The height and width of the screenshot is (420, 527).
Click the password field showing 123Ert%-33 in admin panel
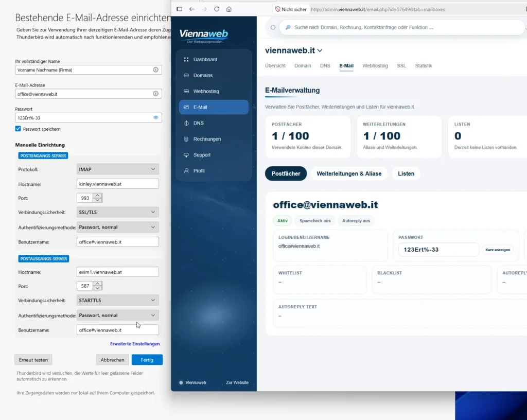pyautogui.click(x=438, y=250)
